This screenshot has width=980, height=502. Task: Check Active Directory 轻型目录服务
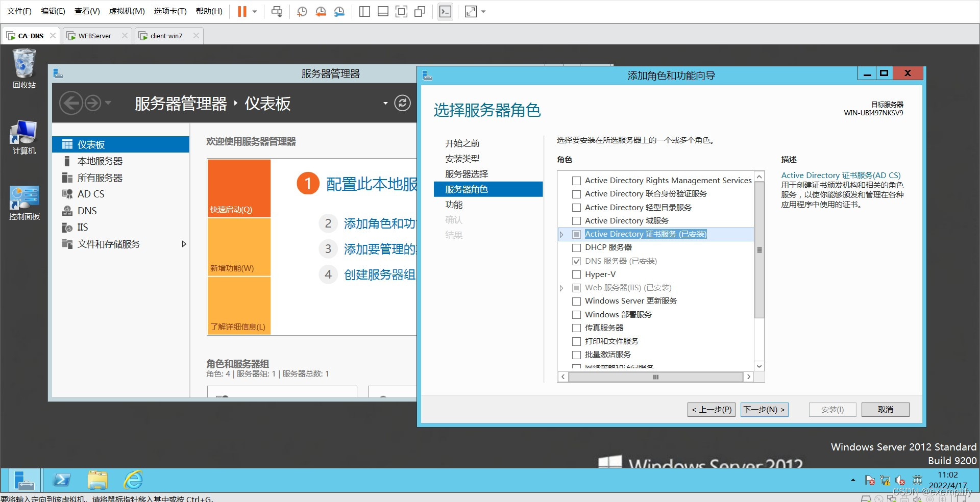click(x=577, y=208)
